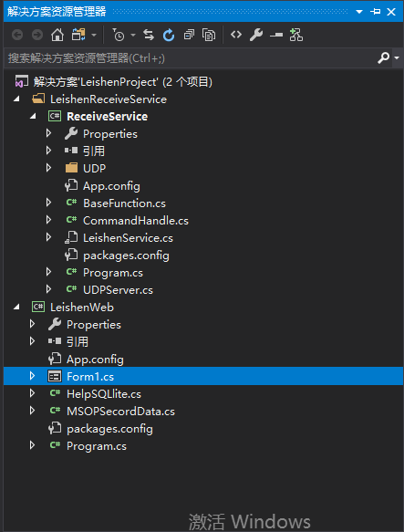Select the BaseFunction.cs file

click(125, 203)
